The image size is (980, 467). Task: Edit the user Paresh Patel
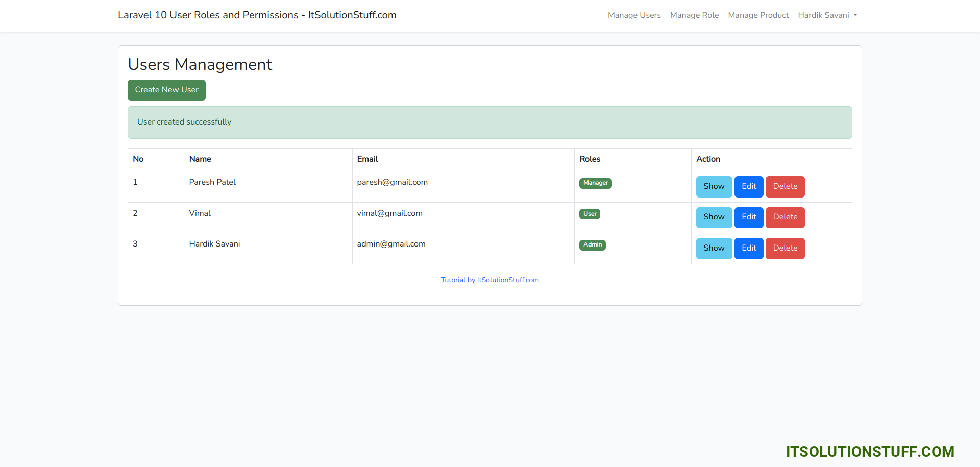click(749, 186)
